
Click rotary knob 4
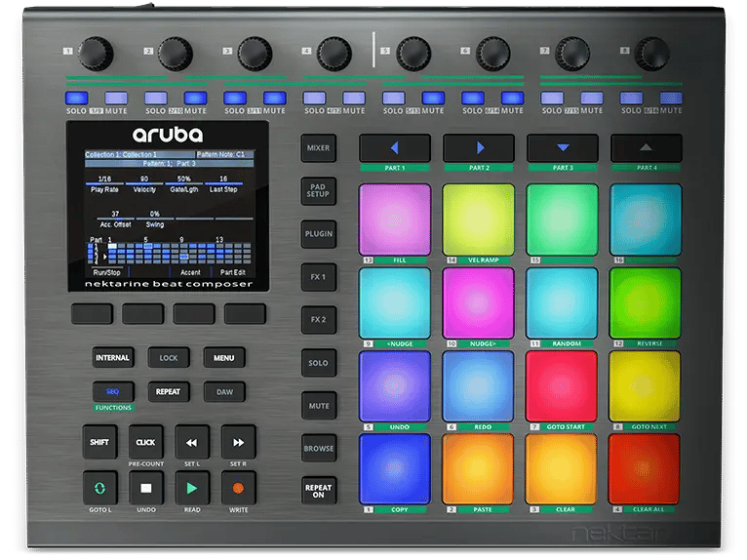pyautogui.click(x=334, y=53)
